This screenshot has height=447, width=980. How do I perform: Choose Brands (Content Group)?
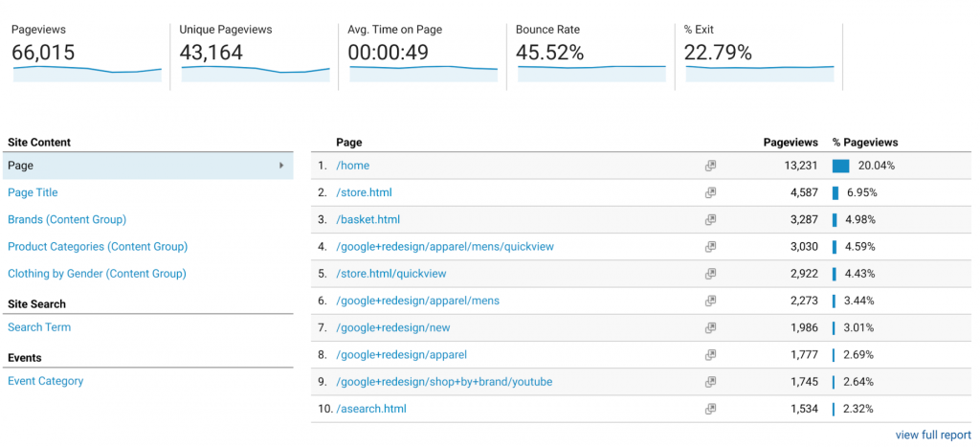click(x=67, y=219)
